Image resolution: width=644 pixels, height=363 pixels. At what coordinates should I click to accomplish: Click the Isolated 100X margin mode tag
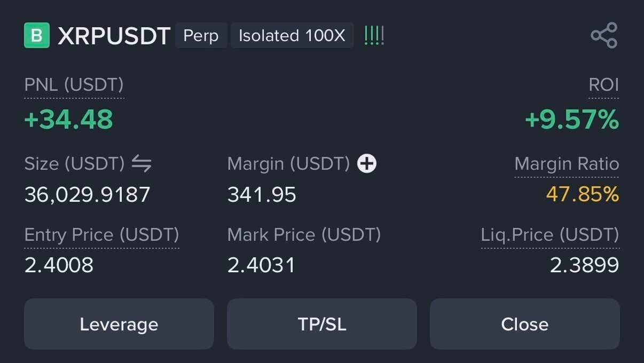point(292,36)
